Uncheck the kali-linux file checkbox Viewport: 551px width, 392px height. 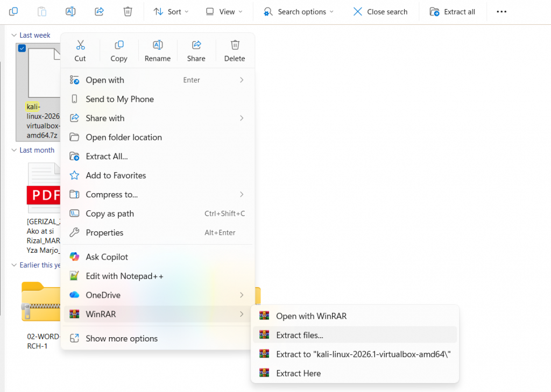point(22,48)
